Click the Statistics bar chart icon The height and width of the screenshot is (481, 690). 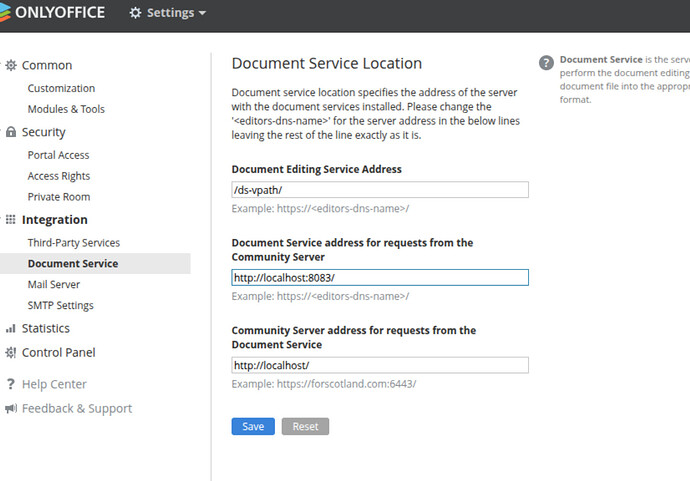point(11,328)
